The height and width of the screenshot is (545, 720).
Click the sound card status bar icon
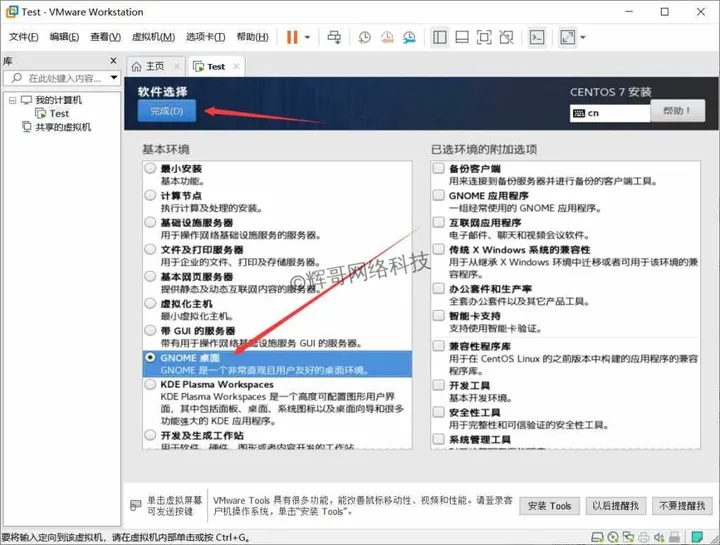pyautogui.click(x=659, y=537)
